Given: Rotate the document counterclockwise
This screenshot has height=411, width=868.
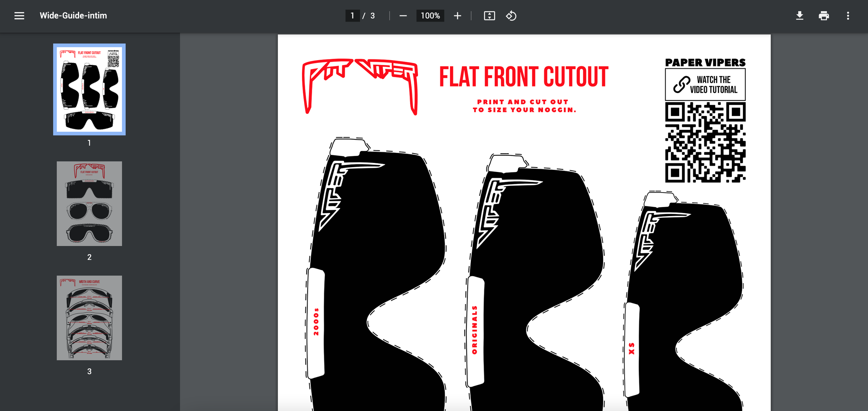Looking at the screenshot, I should [x=511, y=16].
